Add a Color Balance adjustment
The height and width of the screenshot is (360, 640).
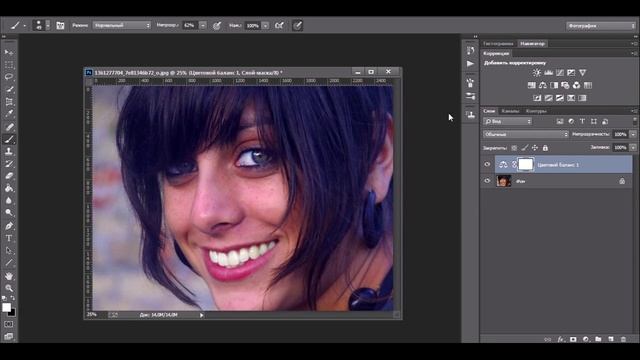click(542, 85)
